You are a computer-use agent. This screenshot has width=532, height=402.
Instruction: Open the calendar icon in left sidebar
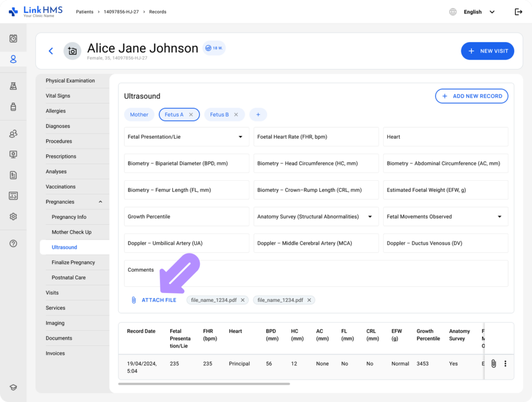tap(14, 38)
